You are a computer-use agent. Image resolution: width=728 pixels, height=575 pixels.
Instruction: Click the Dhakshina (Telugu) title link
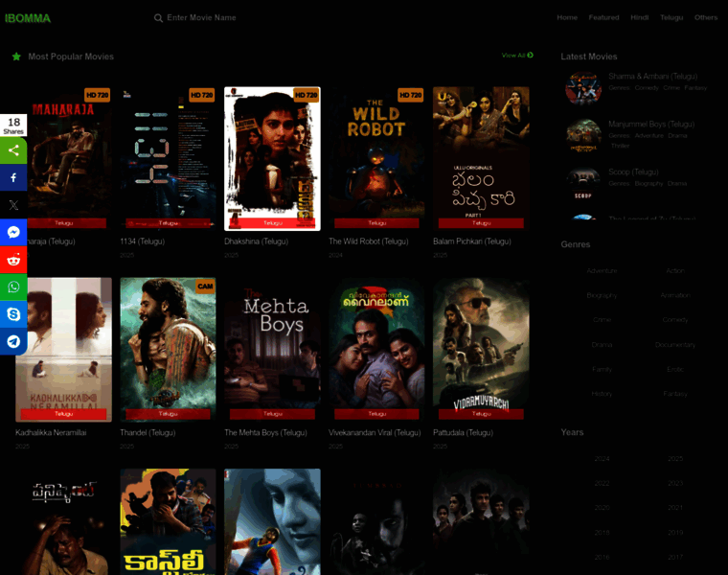point(257,241)
